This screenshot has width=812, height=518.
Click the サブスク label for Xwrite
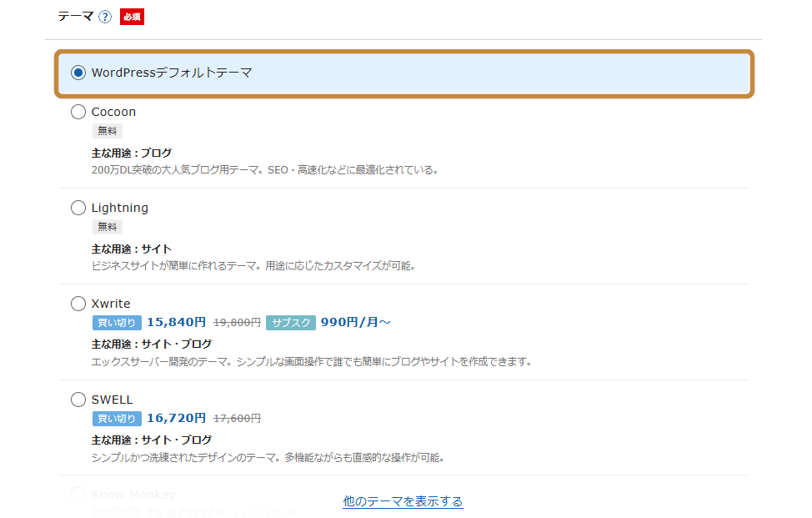[x=291, y=323]
